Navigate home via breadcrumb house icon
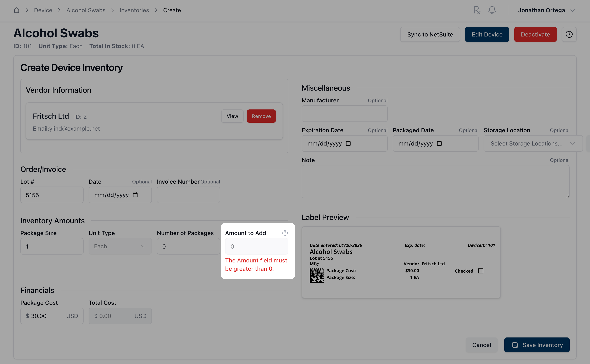 [x=16, y=10]
